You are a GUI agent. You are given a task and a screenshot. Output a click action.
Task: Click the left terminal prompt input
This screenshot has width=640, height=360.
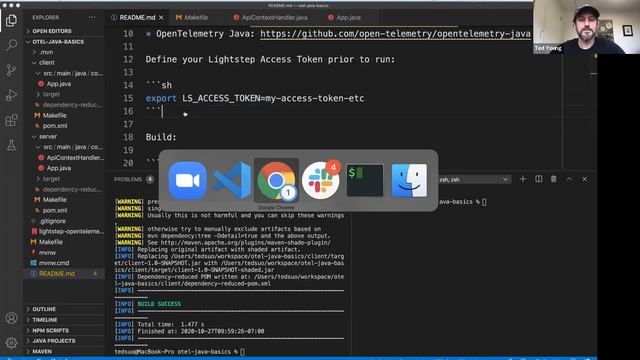click(242, 351)
